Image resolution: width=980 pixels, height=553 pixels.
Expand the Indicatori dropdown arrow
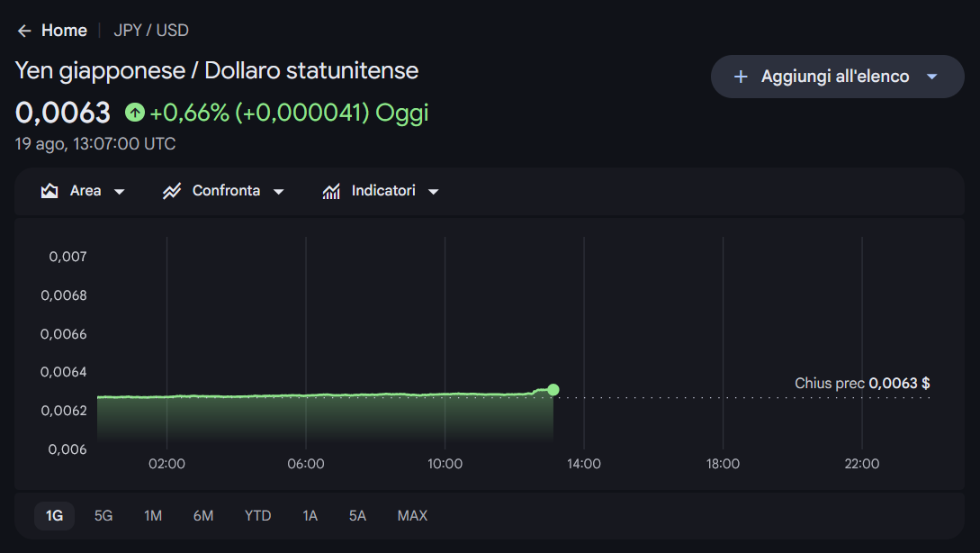433,192
